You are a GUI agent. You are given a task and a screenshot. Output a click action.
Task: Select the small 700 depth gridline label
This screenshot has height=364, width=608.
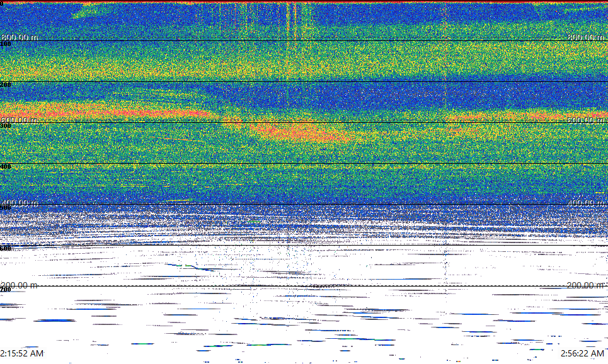[x=6, y=290]
